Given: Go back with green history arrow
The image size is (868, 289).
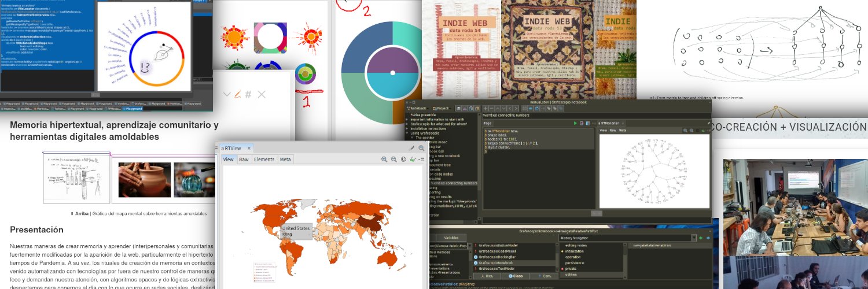Looking at the screenshot, I should pos(701,238).
